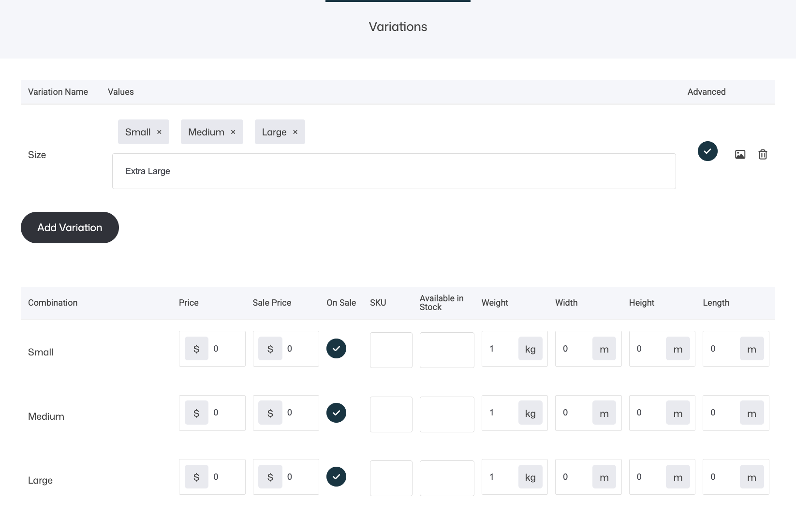Toggle On Sale for Large row
The height and width of the screenshot is (532, 796).
point(336,477)
